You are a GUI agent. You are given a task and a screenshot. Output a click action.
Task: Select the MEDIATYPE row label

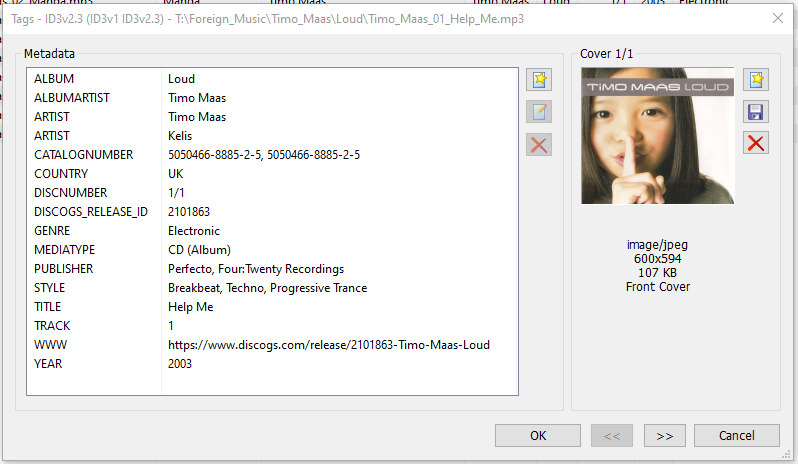65,250
